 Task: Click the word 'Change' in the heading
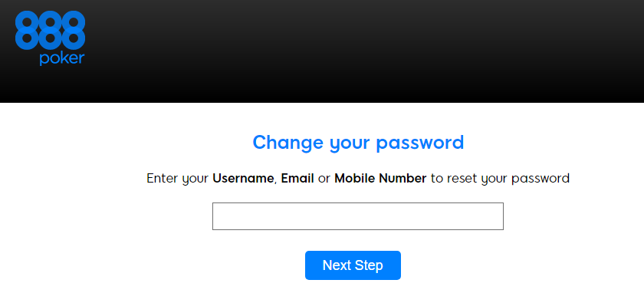[x=288, y=143]
